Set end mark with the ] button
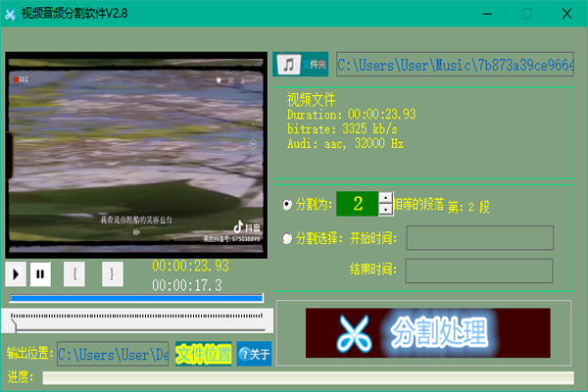This screenshot has width=588, height=392. 111,273
